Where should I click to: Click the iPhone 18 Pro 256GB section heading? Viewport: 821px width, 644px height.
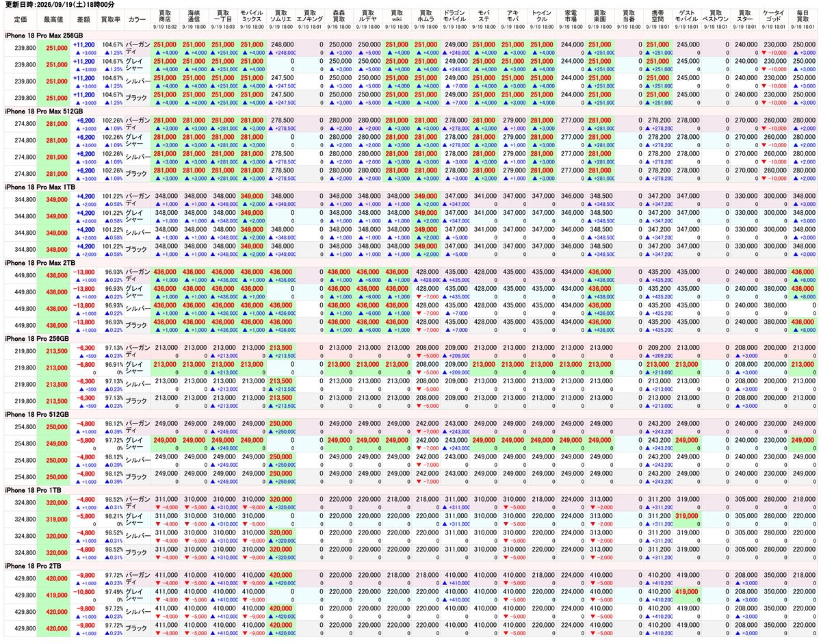coord(37,339)
